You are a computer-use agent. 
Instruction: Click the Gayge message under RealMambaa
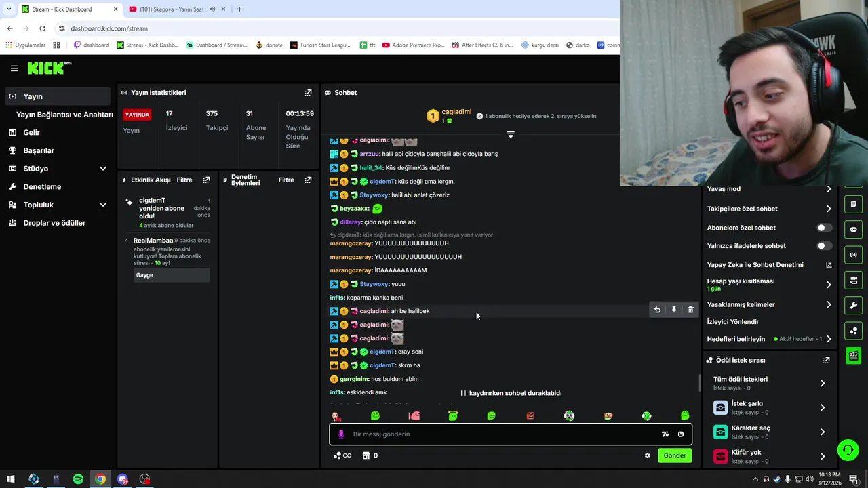point(172,275)
